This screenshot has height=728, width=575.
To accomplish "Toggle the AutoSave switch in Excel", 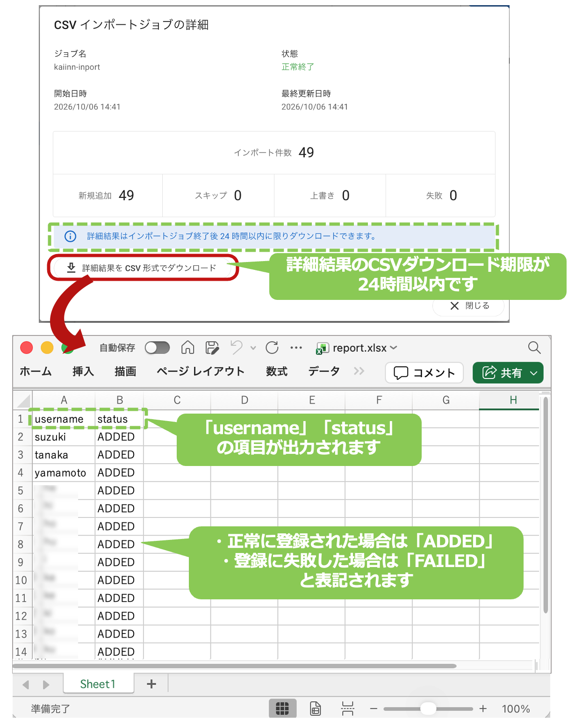I will (x=157, y=348).
